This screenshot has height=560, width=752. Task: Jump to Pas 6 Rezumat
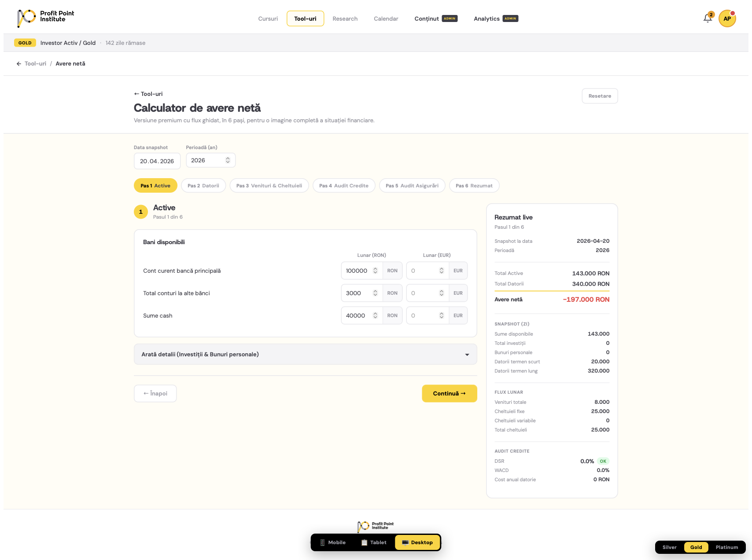[474, 186]
